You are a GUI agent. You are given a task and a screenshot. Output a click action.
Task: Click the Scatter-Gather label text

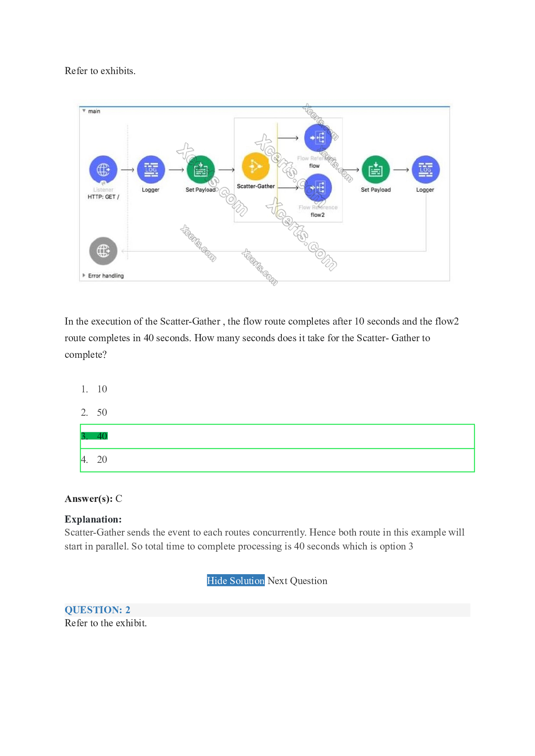click(255, 186)
